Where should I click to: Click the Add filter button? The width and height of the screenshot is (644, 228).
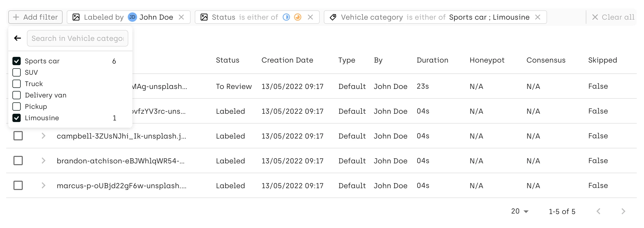[x=35, y=17]
